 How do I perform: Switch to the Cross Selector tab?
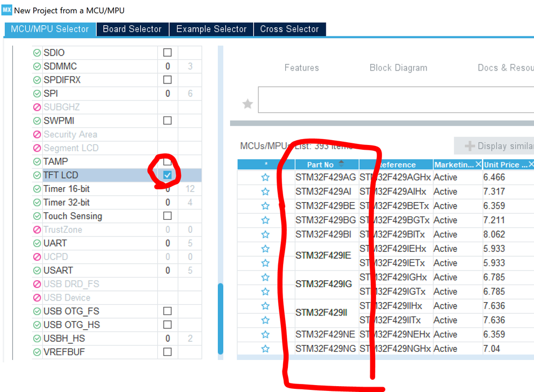coord(289,29)
